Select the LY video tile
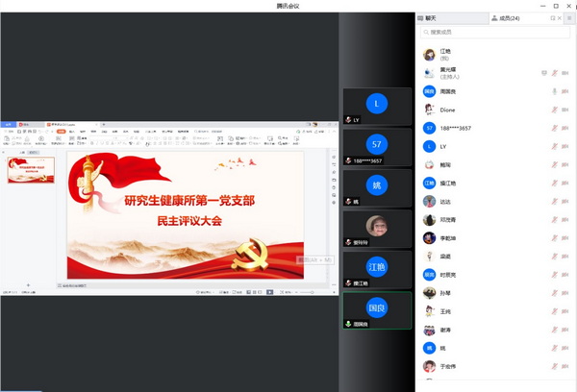577x392 pixels. click(x=377, y=106)
